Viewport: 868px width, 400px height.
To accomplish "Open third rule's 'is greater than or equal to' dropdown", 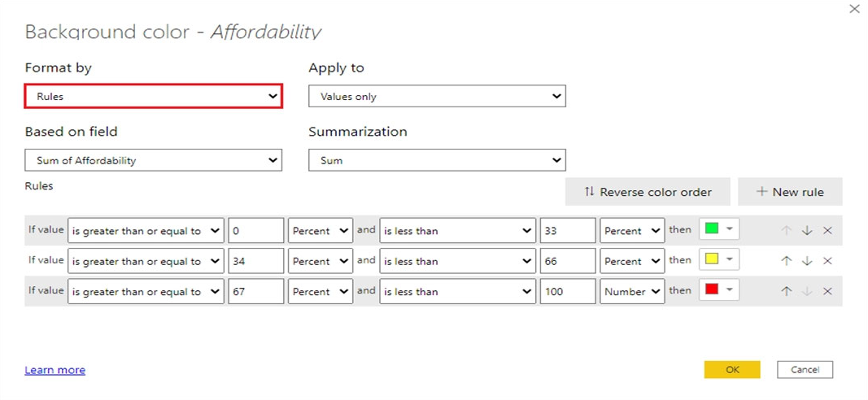I will [x=146, y=292].
